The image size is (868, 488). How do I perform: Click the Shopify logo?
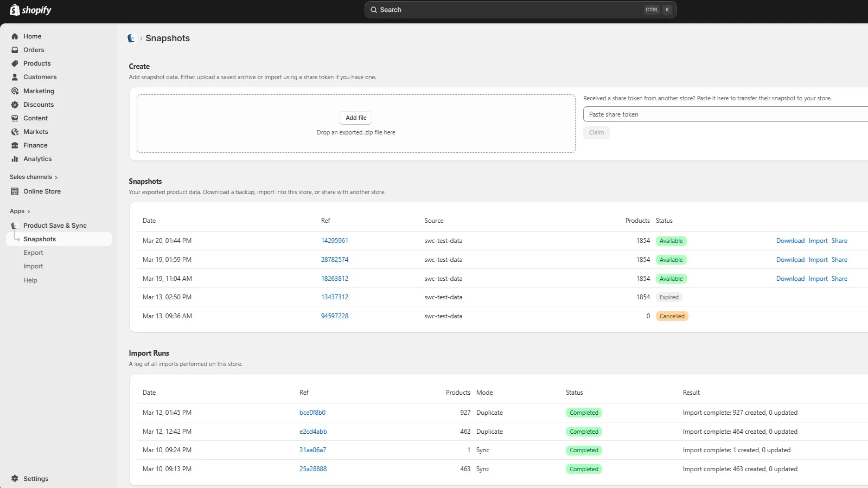pyautogui.click(x=30, y=9)
